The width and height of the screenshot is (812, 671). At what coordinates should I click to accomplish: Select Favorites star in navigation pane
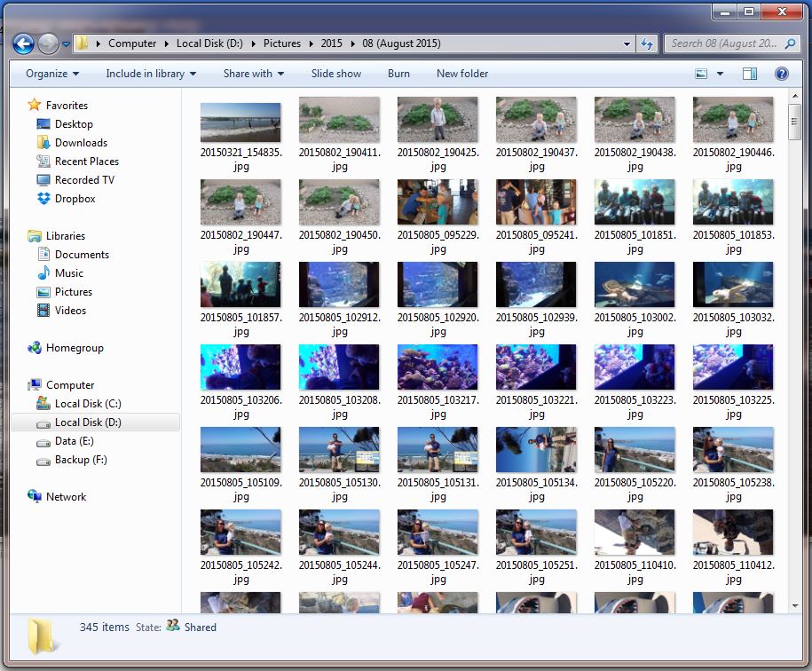pyautogui.click(x=35, y=105)
